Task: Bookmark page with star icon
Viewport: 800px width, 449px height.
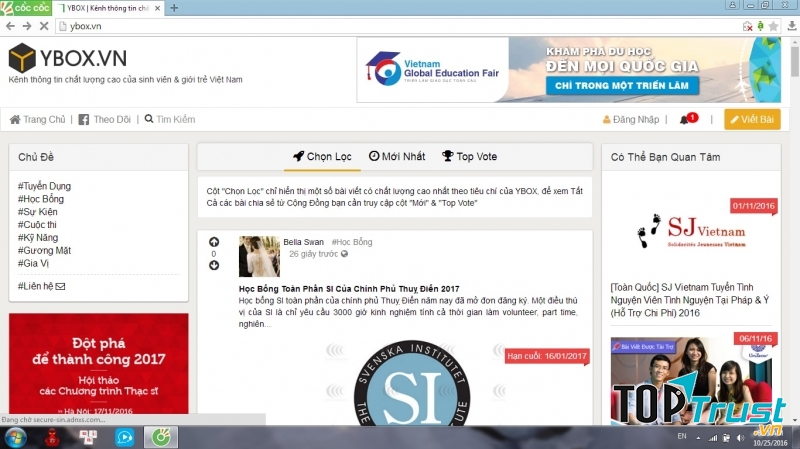Action: (773, 26)
